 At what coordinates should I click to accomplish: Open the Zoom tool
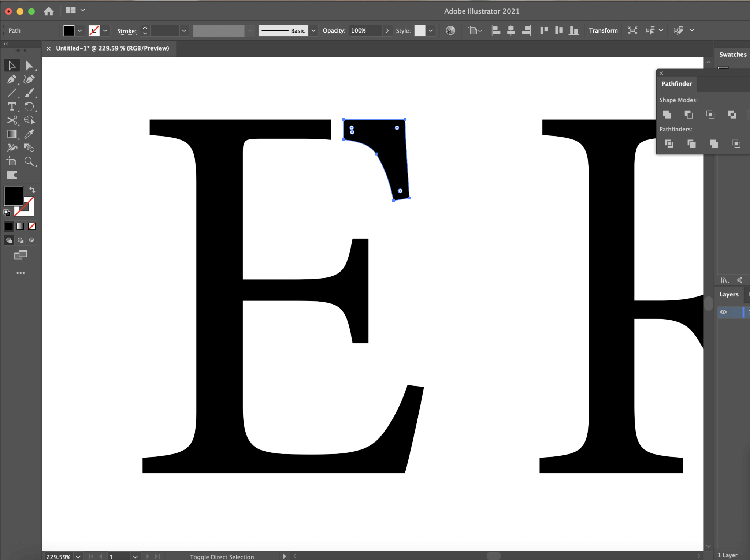pyautogui.click(x=30, y=161)
